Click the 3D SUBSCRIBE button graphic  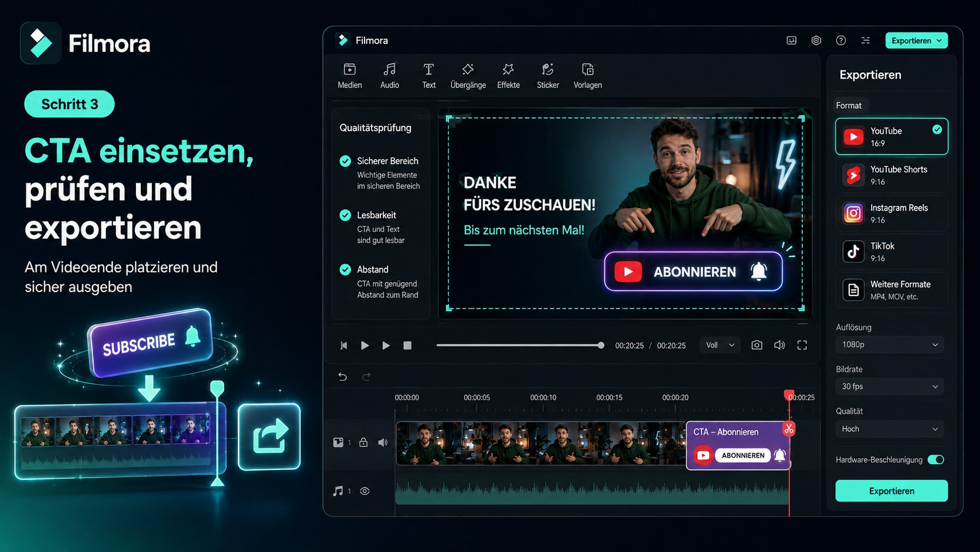click(150, 342)
